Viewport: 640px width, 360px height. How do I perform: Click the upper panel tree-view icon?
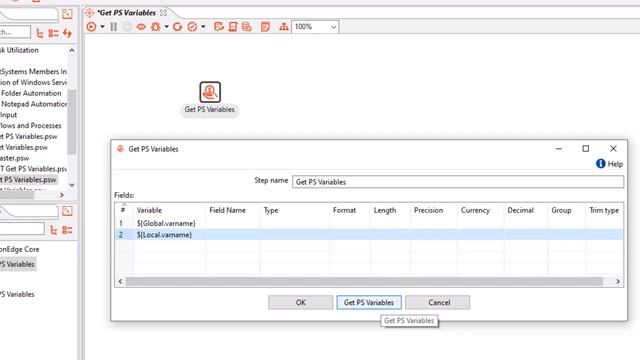click(x=40, y=33)
